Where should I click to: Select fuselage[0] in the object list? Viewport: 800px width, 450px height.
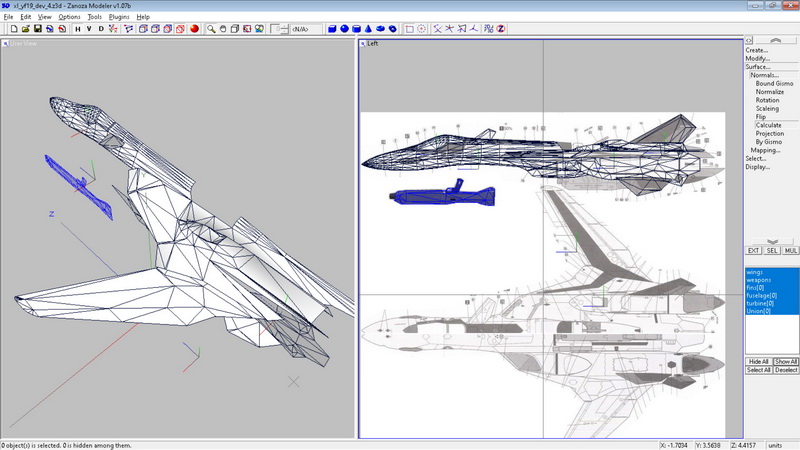[x=762, y=296]
